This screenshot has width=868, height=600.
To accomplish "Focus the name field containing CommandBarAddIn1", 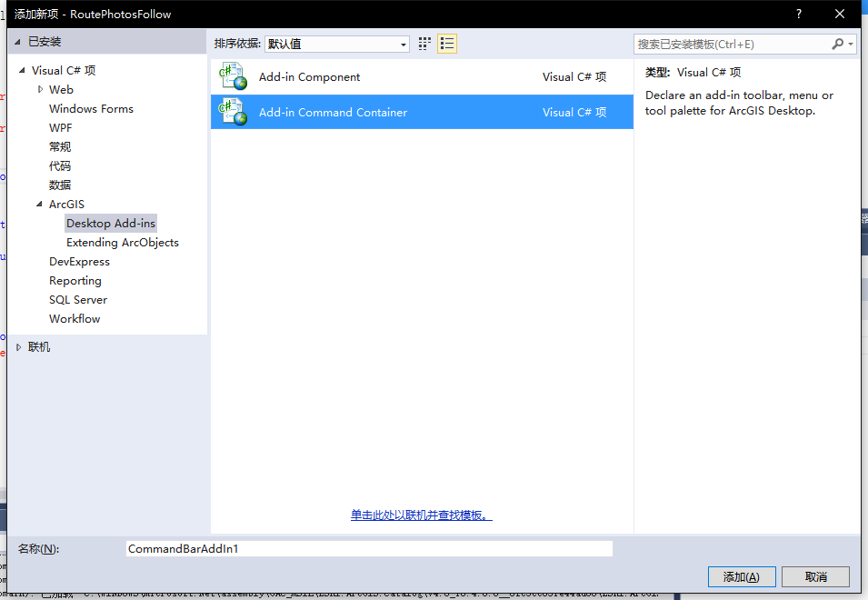I will pyautogui.click(x=369, y=548).
